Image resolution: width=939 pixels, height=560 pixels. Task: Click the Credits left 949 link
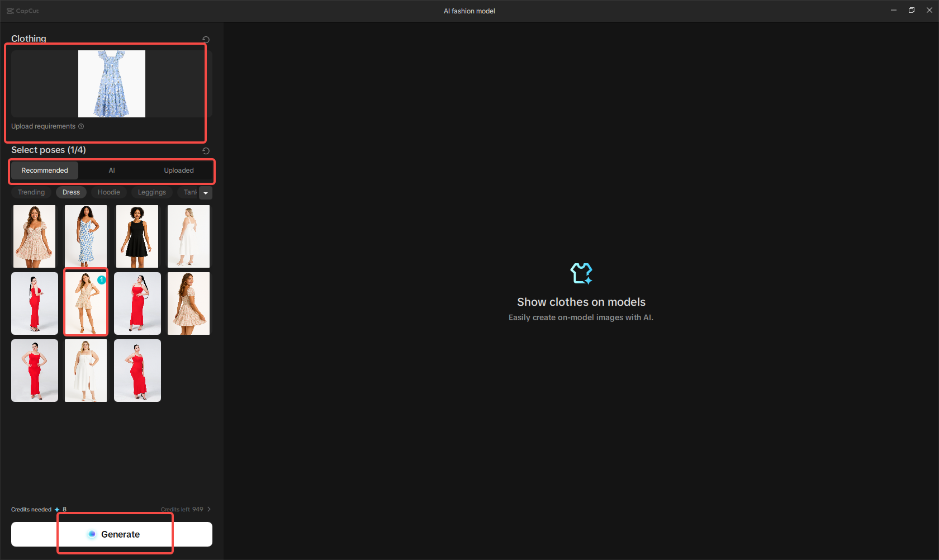[x=182, y=509]
